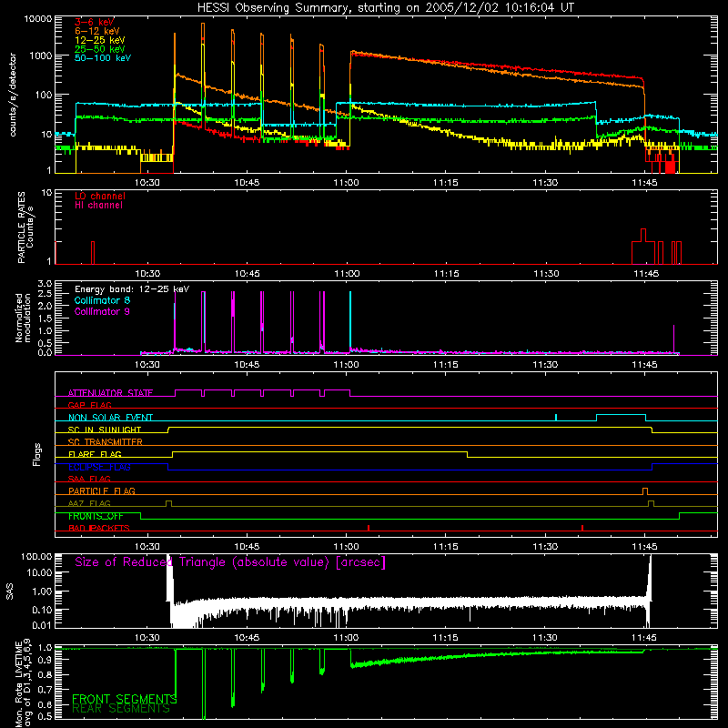Click the AA7 FLAG label
Image resolution: width=728 pixels, height=728 pixels.
point(89,503)
